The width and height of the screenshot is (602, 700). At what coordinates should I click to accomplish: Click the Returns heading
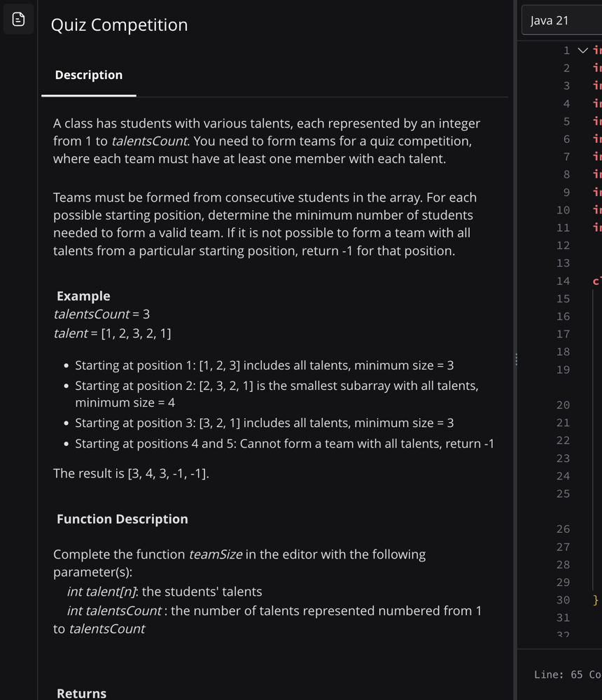click(82, 693)
